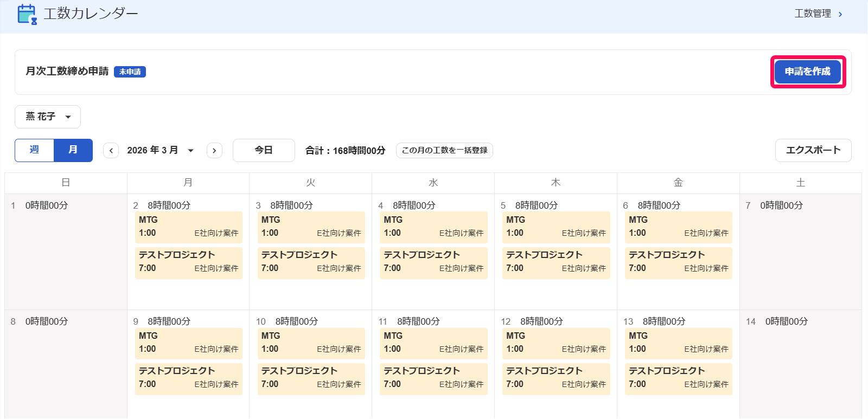Open the テストプロジェクト entry on March 5
Image resolution: width=868 pixels, height=419 pixels.
(x=556, y=262)
